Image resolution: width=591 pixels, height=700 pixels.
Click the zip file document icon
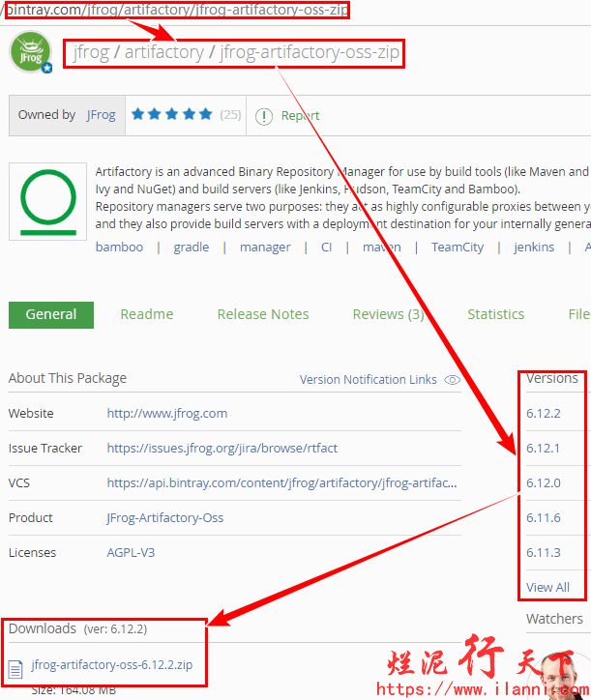coord(15,666)
